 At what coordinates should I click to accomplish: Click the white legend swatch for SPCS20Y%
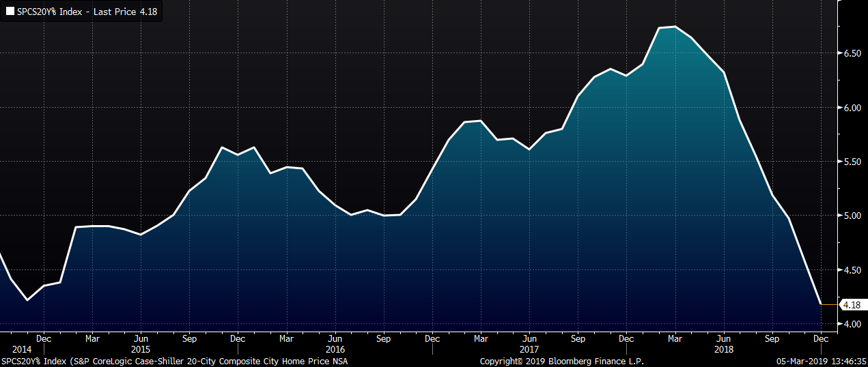pos(8,12)
